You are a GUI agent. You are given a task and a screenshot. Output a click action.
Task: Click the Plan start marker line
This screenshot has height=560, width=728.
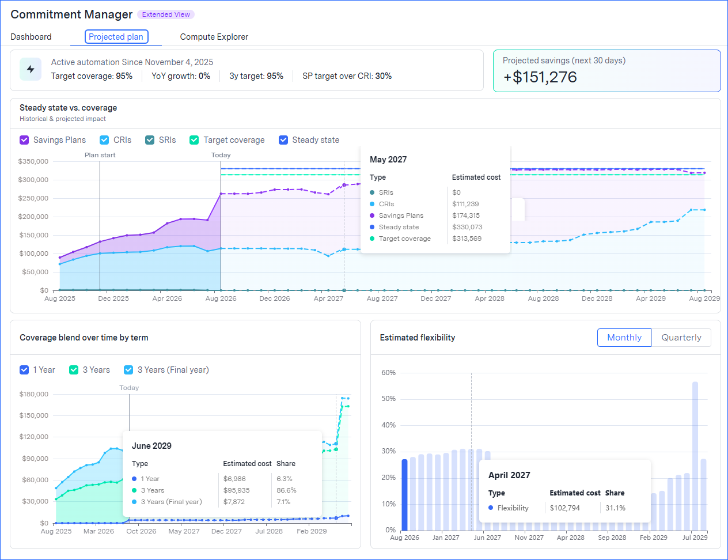coord(100,226)
